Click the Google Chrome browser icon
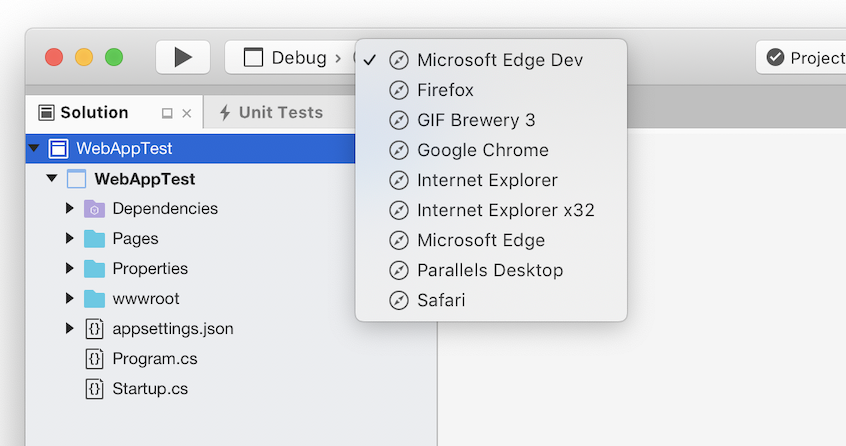The width and height of the screenshot is (846, 446). click(x=399, y=150)
